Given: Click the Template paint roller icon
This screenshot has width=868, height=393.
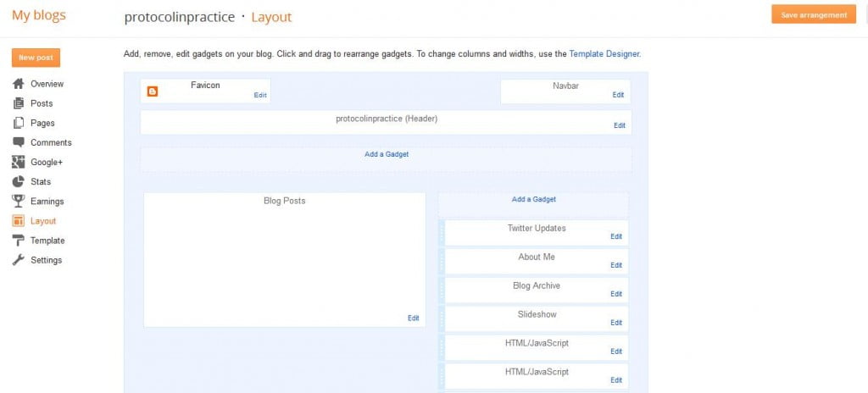Looking at the screenshot, I should pyautogui.click(x=18, y=241).
